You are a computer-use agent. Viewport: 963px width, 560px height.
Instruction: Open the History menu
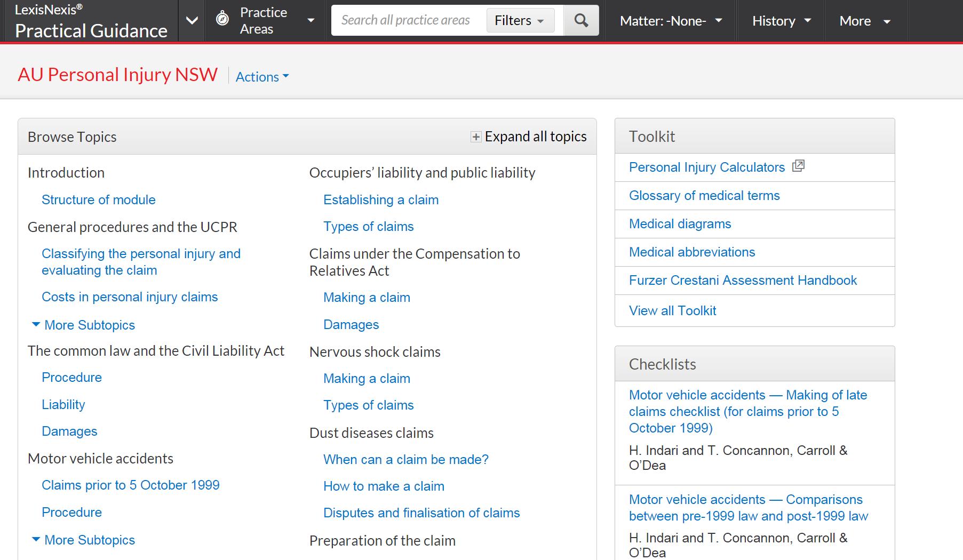(x=781, y=21)
